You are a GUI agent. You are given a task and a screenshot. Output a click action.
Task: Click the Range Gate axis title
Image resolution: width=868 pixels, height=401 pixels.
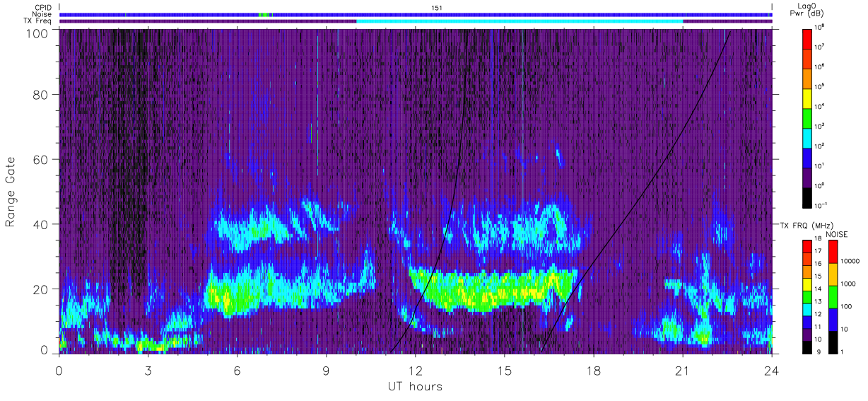tap(11, 192)
